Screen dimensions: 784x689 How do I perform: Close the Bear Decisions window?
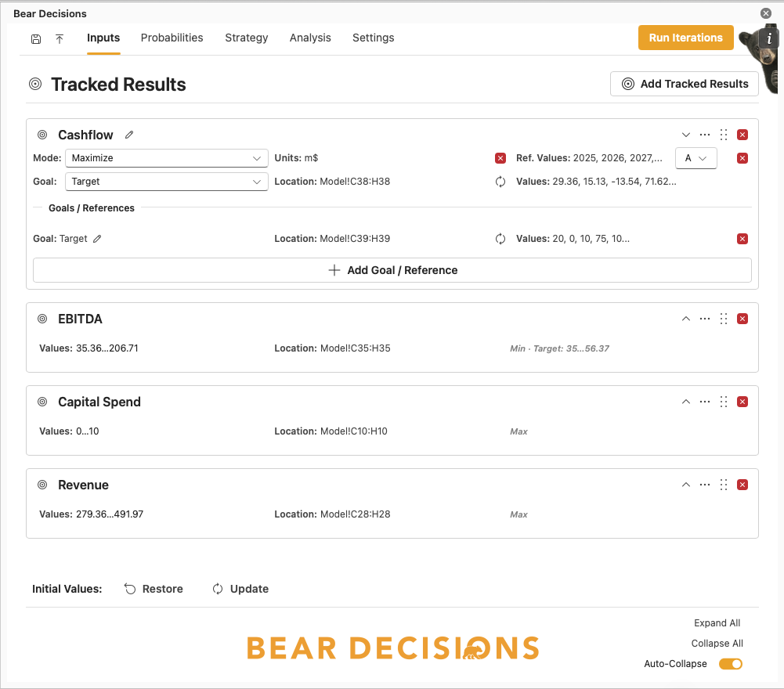click(765, 13)
